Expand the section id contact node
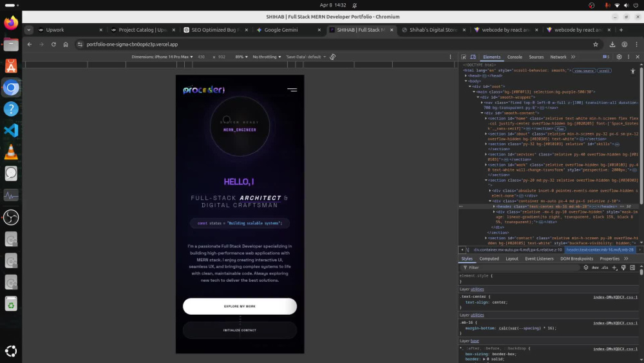The height and width of the screenshot is (363, 644). tap(486, 238)
